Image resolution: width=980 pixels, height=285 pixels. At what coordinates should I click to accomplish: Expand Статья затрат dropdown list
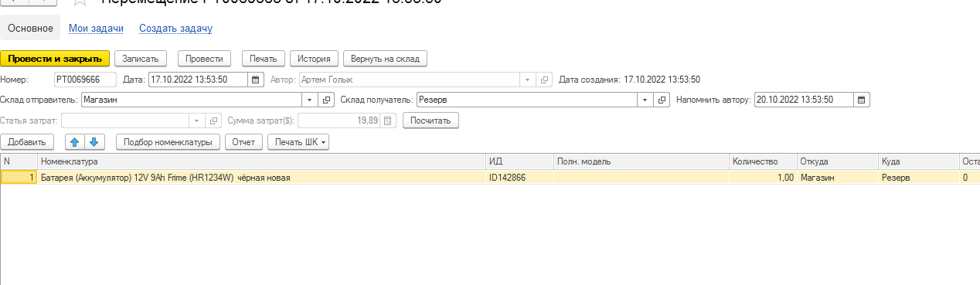(197, 120)
